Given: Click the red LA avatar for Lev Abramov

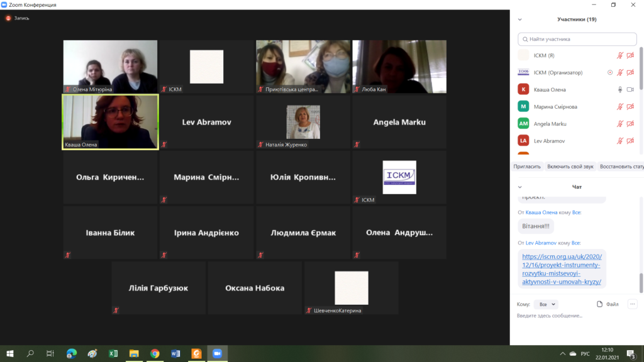Looking at the screenshot, I should point(523,141).
